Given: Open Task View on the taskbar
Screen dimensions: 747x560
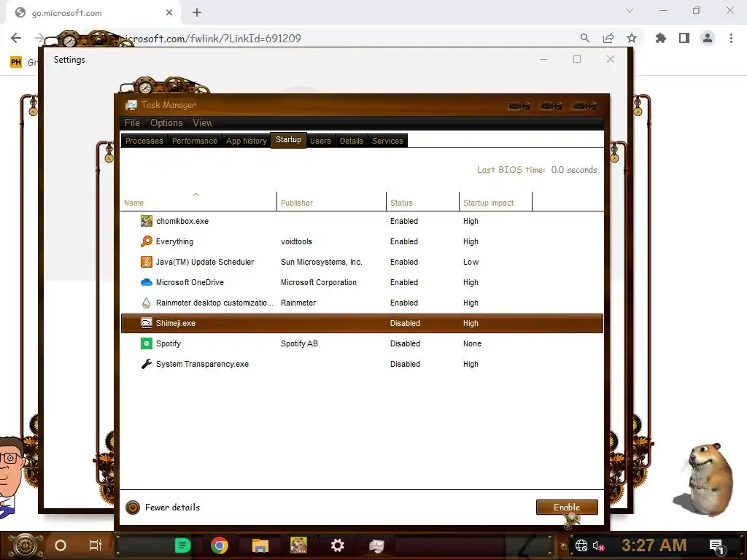Looking at the screenshot, I should pos(96,545).
